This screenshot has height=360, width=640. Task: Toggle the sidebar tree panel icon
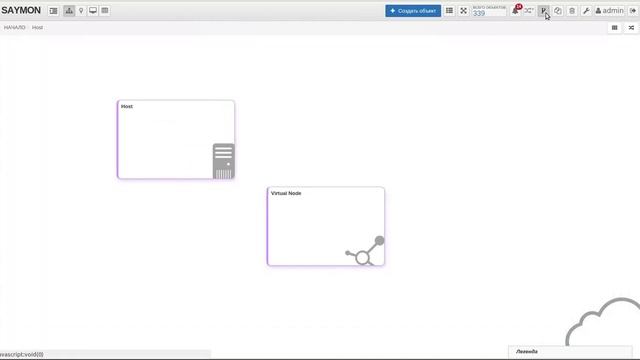(x=53, y=11)
